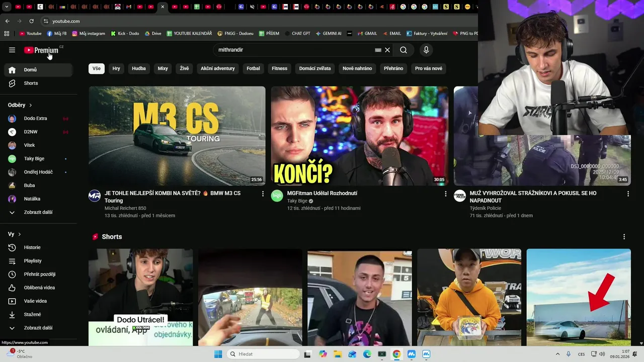
Task: Select the Hudba filter chip
Action: (x=139, y=68)
